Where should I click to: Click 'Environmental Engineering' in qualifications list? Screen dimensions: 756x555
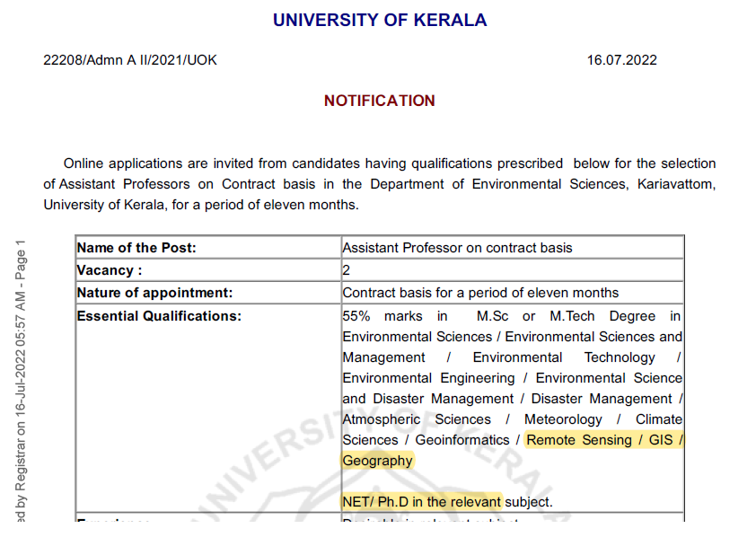pos(428,378)
